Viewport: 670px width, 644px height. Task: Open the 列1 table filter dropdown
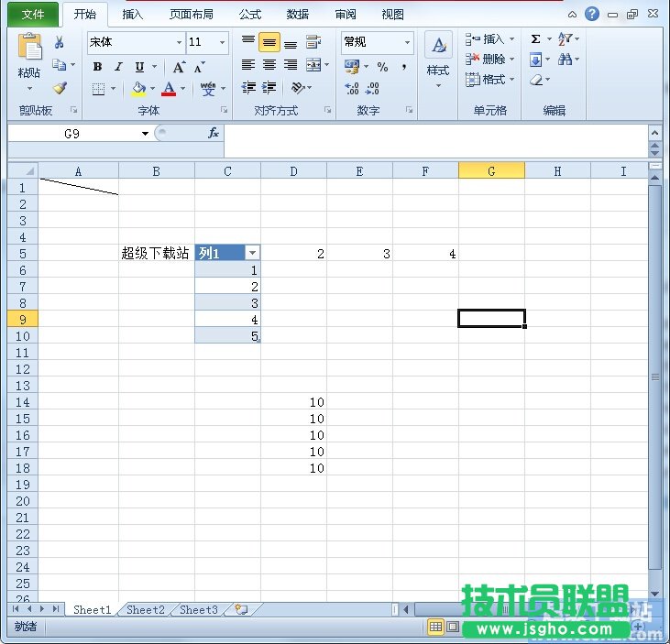tap(252, 254)
